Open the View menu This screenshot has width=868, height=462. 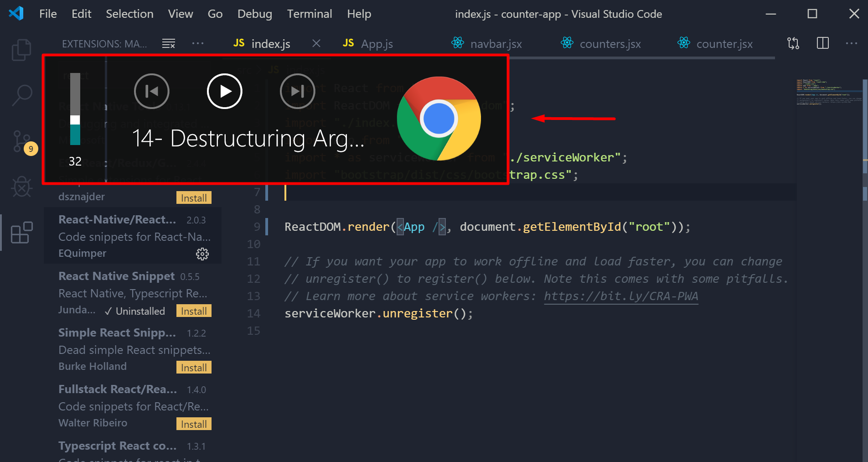click(181, 14)
